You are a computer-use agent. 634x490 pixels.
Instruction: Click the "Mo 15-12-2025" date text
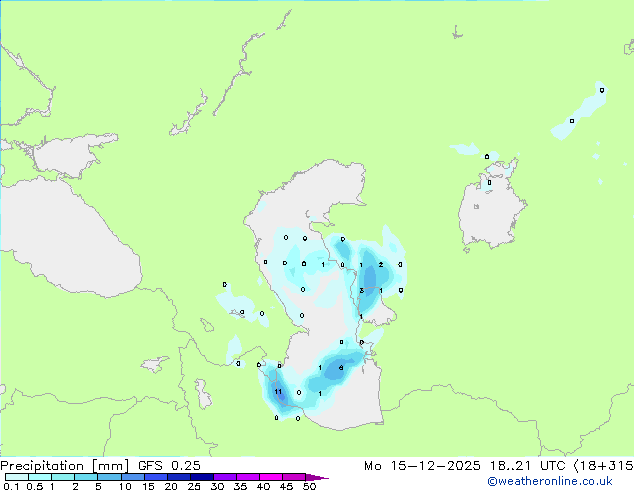(422, 466)
